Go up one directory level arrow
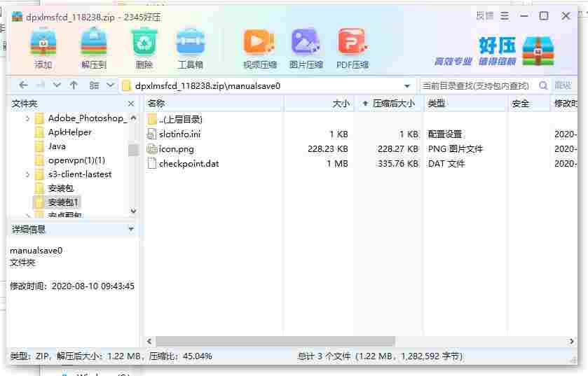The height and width of the screenshot is (376, 588). tap(74, 85)
